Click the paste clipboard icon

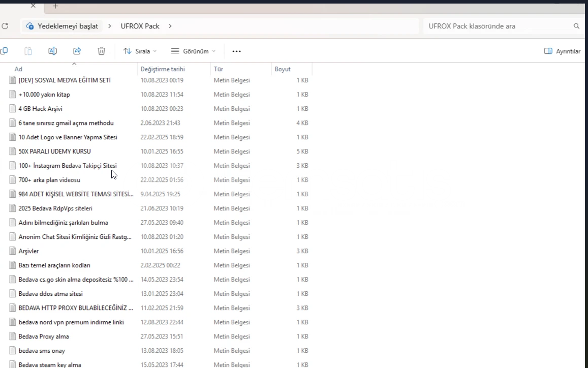(28, 51)
